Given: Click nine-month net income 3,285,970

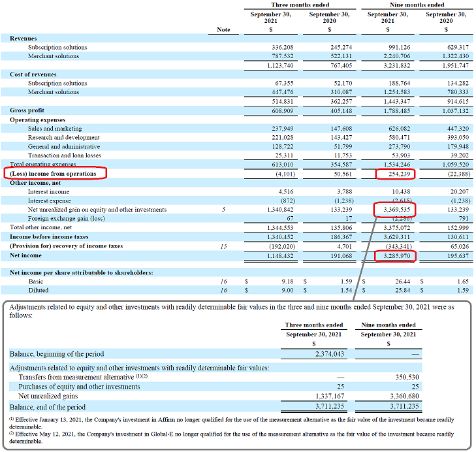Looking at the screenshot, I should point(396,256).
